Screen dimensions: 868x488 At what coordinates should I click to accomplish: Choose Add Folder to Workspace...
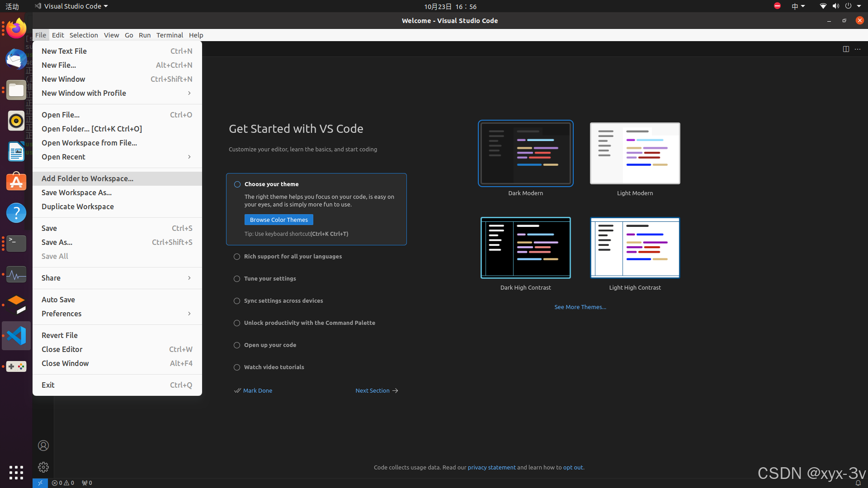117,178
